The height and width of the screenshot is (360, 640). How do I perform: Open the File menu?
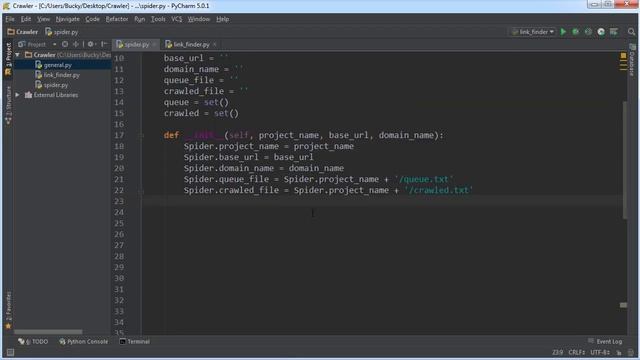(x=10, y=19)
